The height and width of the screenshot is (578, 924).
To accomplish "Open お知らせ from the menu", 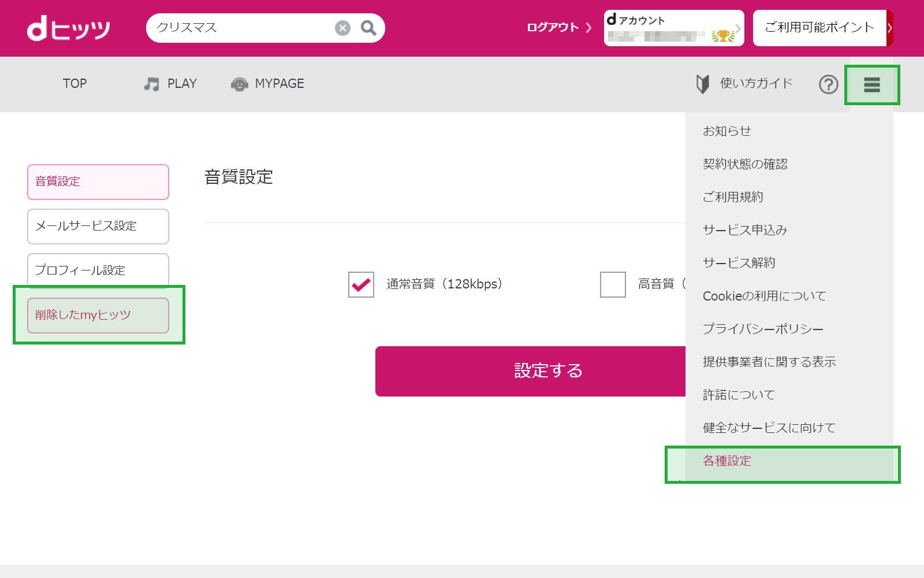I will pyautogui.click(x=727, y=131).
